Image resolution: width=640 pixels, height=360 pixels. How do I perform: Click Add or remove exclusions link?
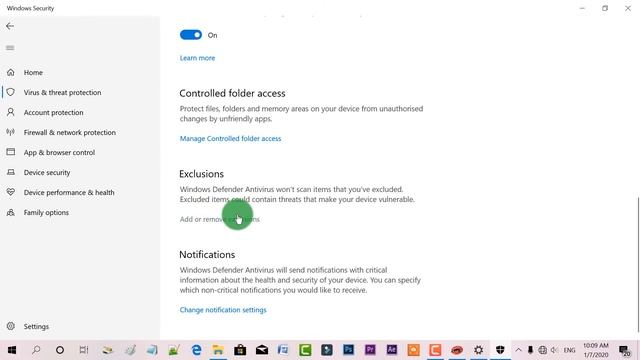pos(220,219)
